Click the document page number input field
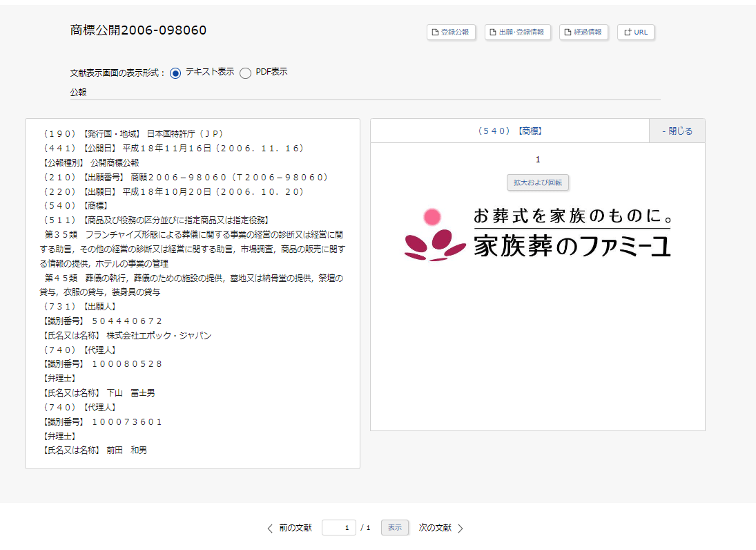The width and height of the screenshot is (756, 550). [338, 528]
